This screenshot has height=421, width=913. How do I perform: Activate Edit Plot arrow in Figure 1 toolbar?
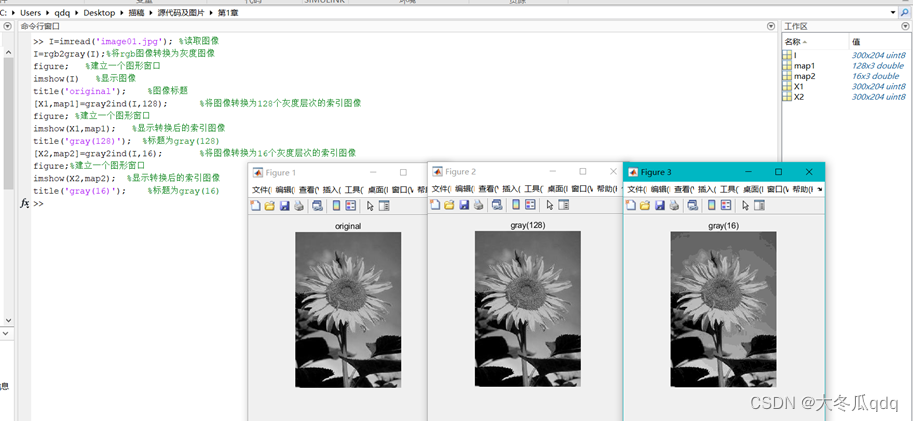pyautogui.click(x=370, y=206)
